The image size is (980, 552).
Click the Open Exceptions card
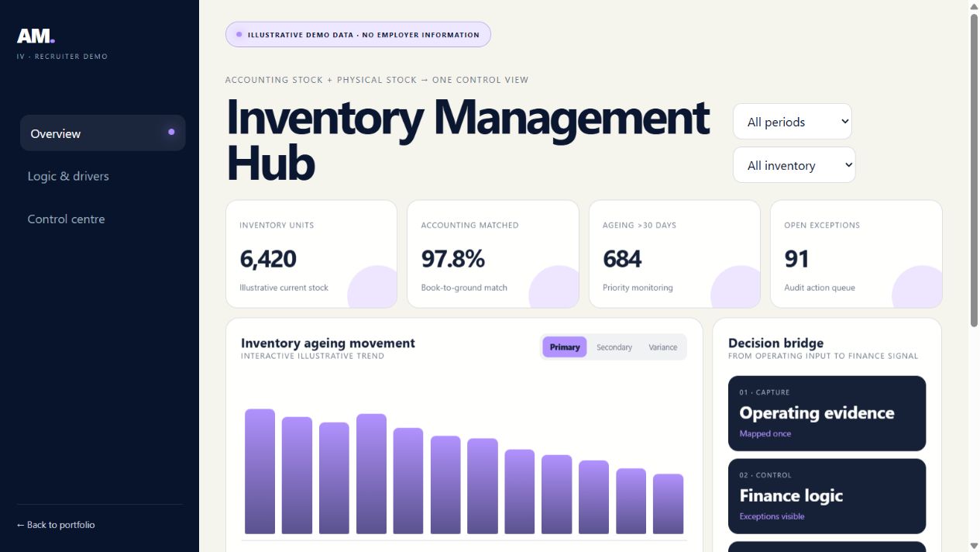(x=856, y=254)
